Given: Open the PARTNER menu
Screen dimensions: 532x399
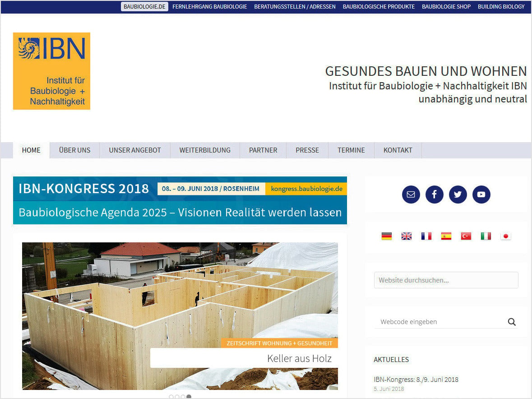Looking at the screenshot, I should (x=263, y=150).
